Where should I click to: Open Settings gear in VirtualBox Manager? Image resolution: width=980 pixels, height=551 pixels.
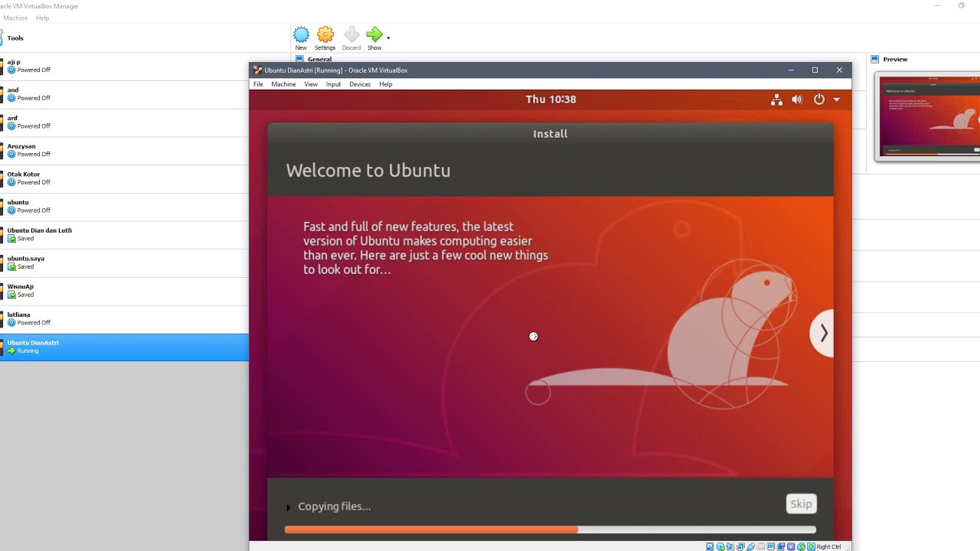tap(325, 34)
